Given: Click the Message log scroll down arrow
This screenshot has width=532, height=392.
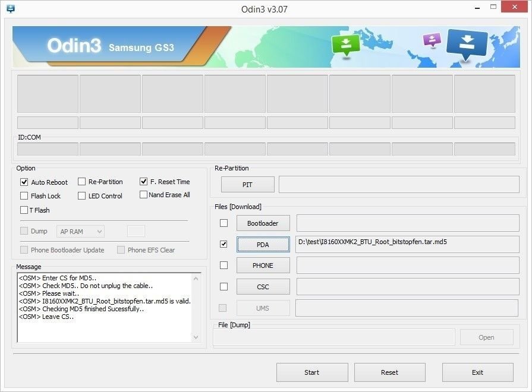Looking at the screenshot, I should 196,337.
